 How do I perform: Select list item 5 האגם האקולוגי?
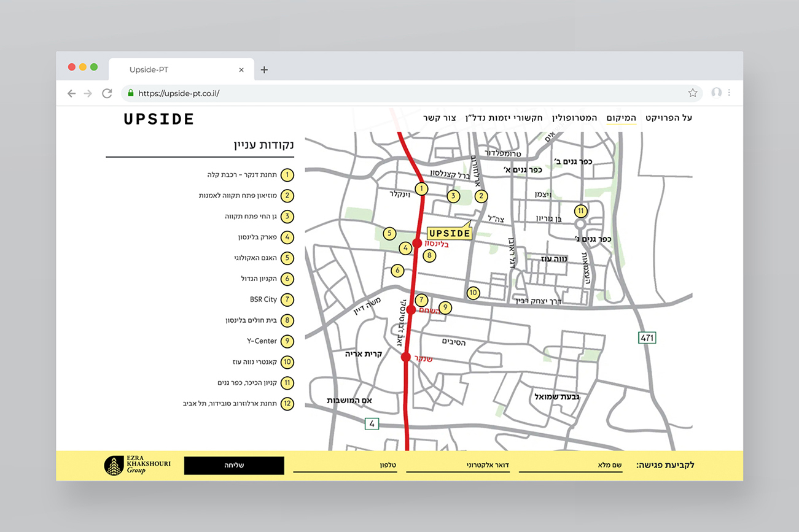[x=264, y=258]
